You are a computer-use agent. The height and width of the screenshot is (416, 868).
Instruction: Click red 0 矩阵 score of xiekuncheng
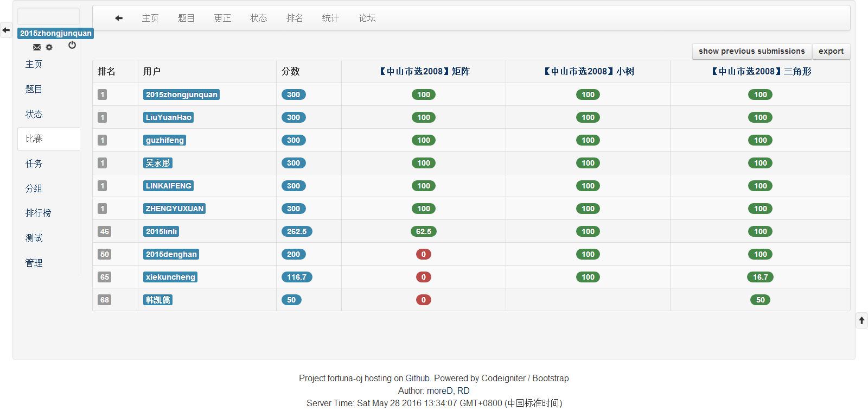click(424, 277)
